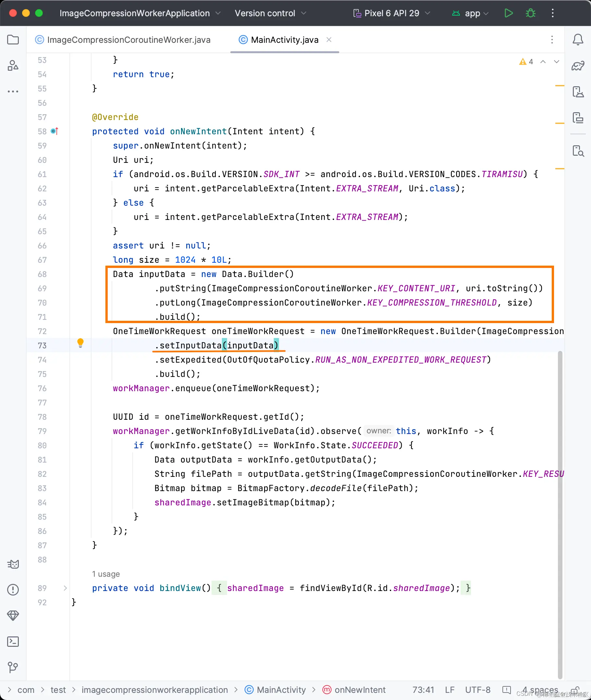This screenshot has width=591, height=700.
Task: Switch to ImageCompressionCoroutineWorker.java tab
Action: coord(123,40)
